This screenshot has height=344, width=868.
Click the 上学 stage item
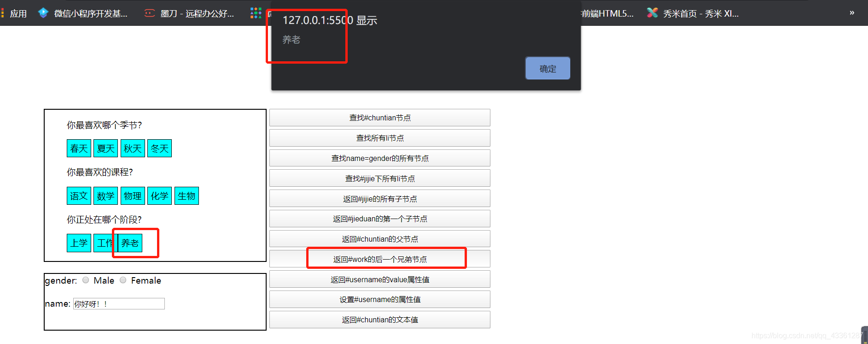(x=79, y=243)
